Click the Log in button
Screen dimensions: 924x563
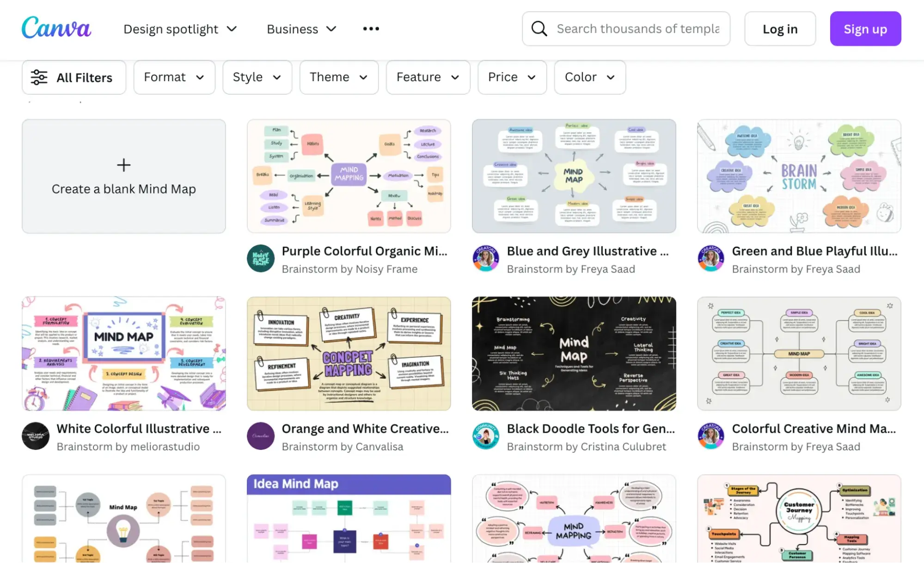[x=780, y=29]
